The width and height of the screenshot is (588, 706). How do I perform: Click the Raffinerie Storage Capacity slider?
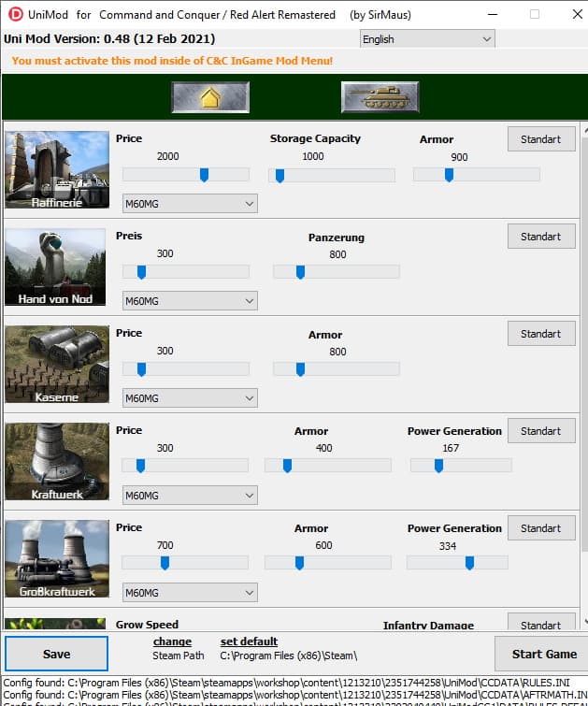click(x=332, y=175)
